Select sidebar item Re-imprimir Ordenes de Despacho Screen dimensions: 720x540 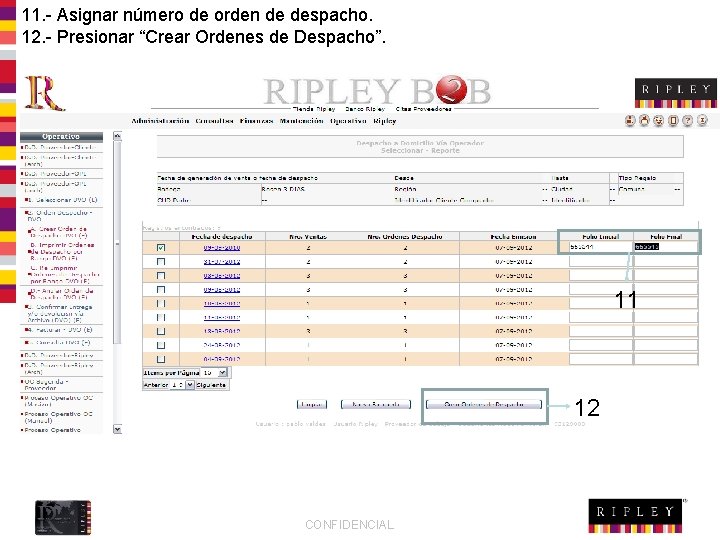pos(64,275)
